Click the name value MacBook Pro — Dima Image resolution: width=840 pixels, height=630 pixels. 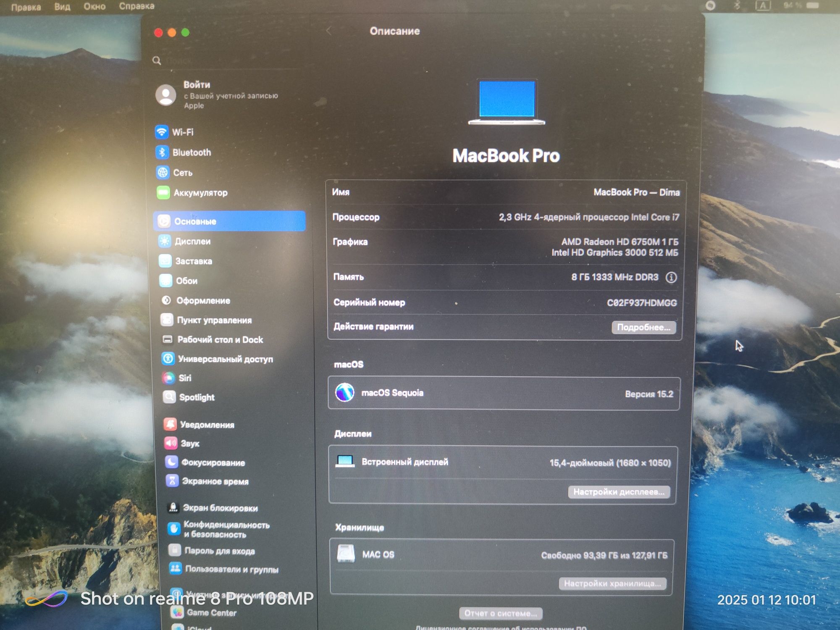coord(636,192)
